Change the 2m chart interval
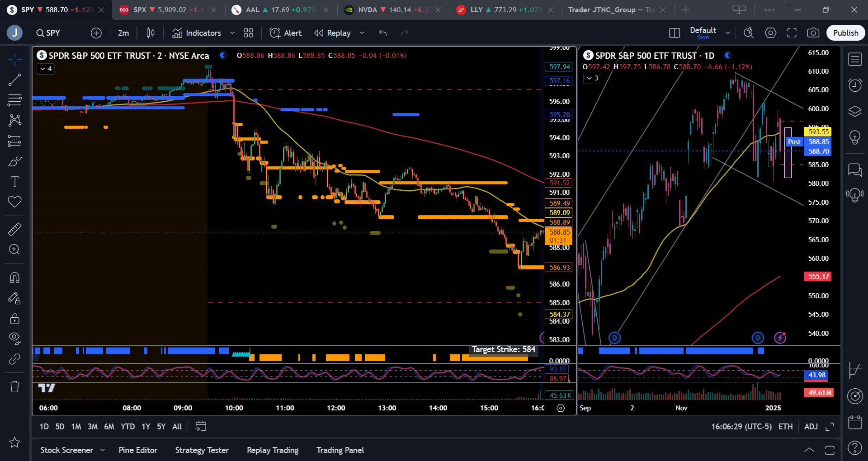 pos(123,33)
